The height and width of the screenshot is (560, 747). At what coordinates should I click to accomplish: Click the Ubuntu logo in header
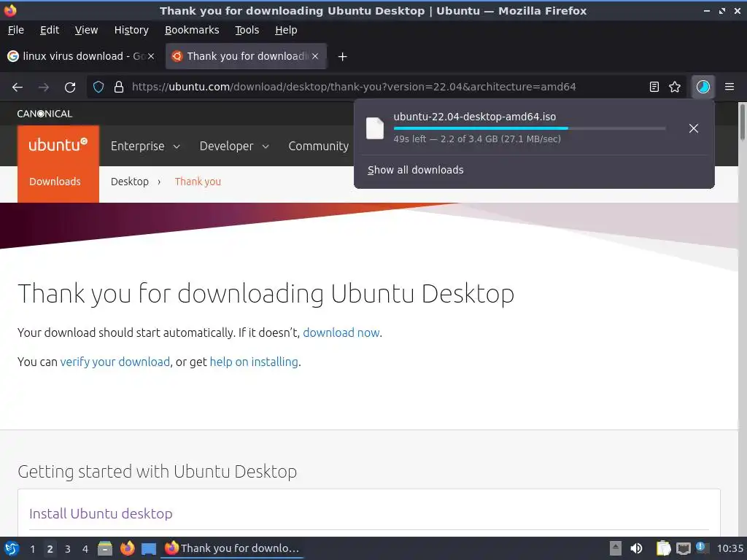click(58, 144)
